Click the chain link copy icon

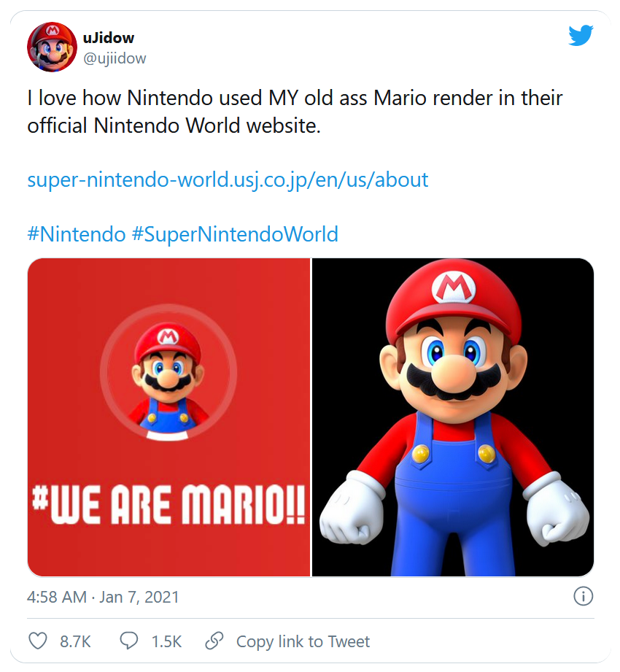[214, 641]
